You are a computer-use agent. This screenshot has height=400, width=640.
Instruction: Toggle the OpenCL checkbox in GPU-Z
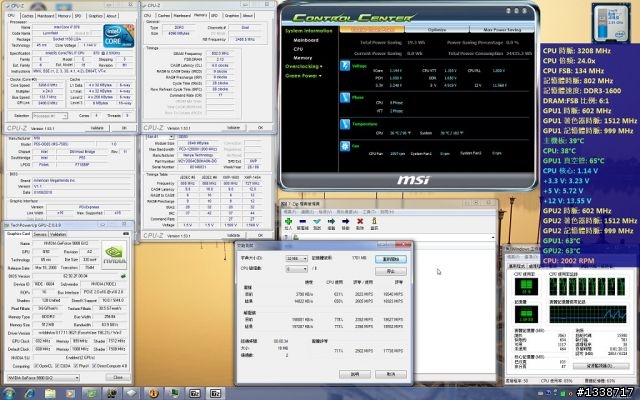point(36,366)
